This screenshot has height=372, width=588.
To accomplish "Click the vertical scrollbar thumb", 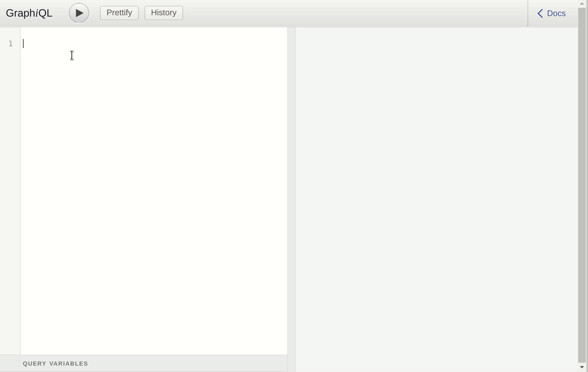I will (x=582, y=184).
